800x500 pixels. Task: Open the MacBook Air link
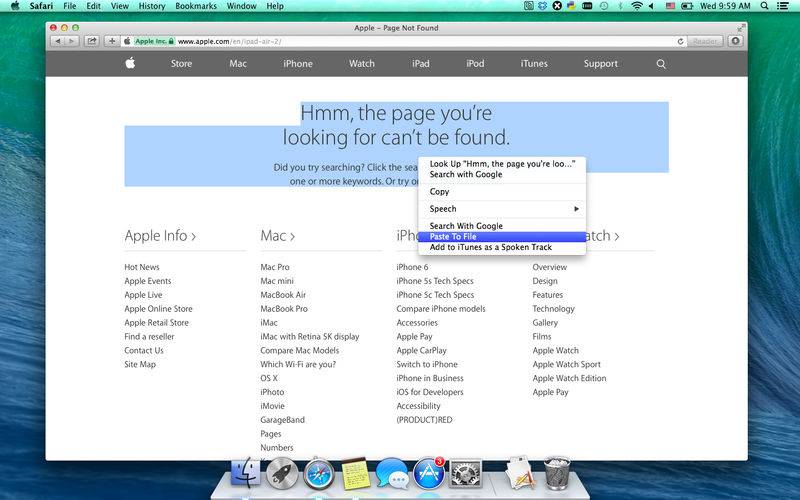pos(283,295)
